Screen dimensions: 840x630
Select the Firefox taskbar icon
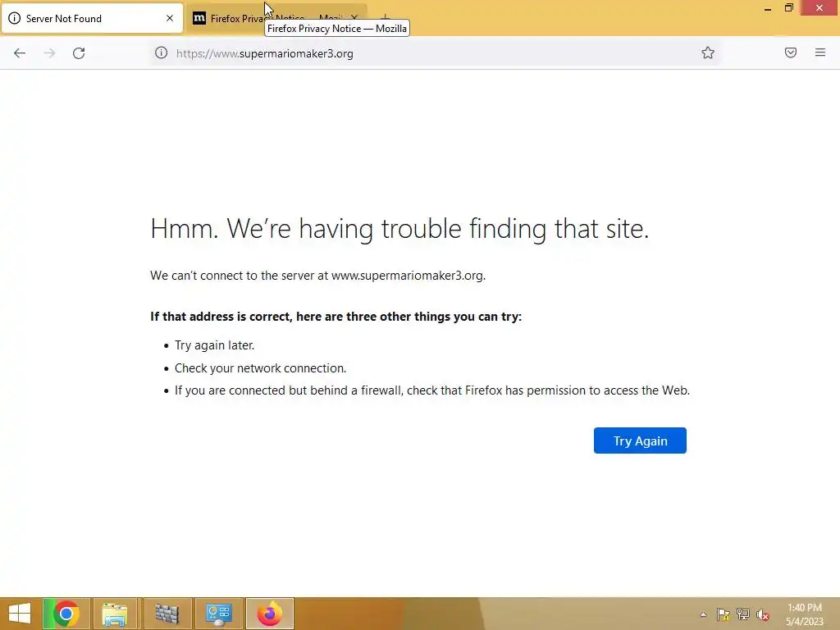coord(269,614)
